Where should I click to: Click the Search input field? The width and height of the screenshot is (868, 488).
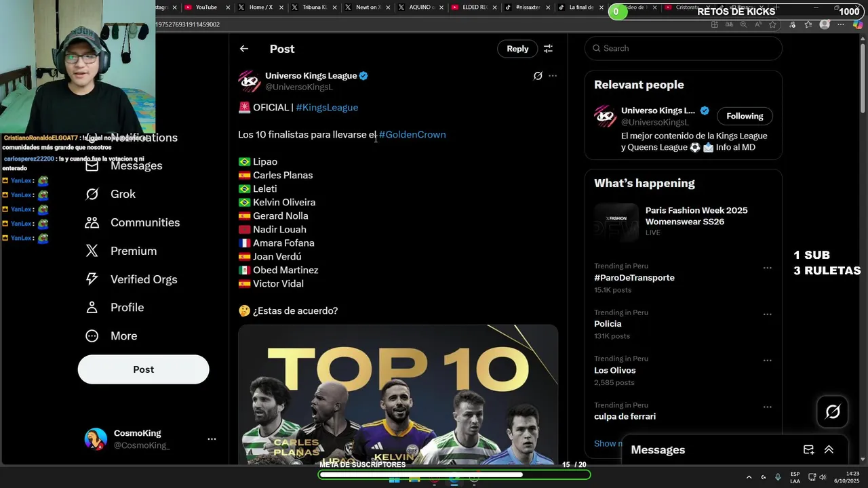(x=684, y=48)
